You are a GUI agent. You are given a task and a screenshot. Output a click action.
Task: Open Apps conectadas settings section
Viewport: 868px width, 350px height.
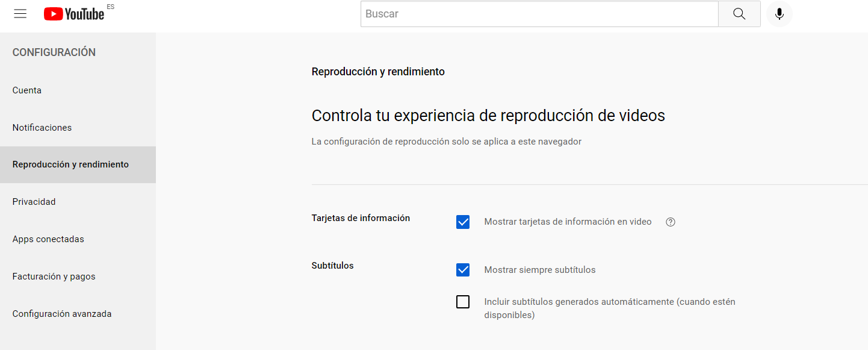click(x=78, y=239)
